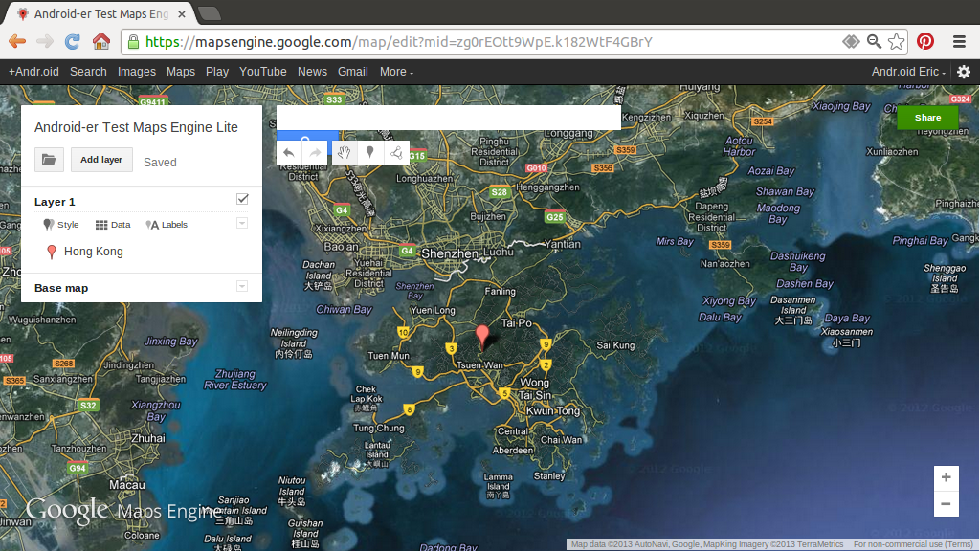Select the draw line tool

coord(395,152)
